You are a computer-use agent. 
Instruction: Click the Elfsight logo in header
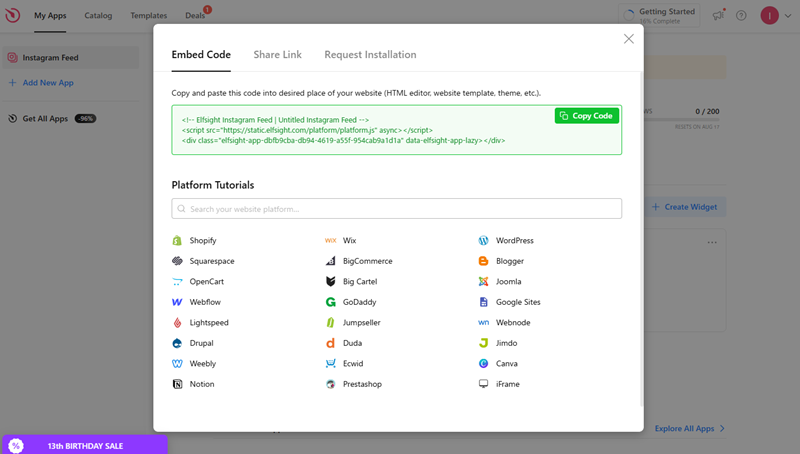pos(13,15)
